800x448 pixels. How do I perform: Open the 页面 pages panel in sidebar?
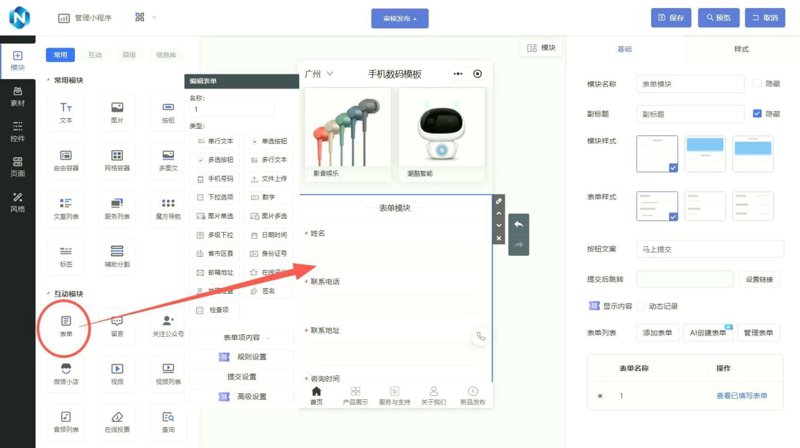(x=17, y=167)
